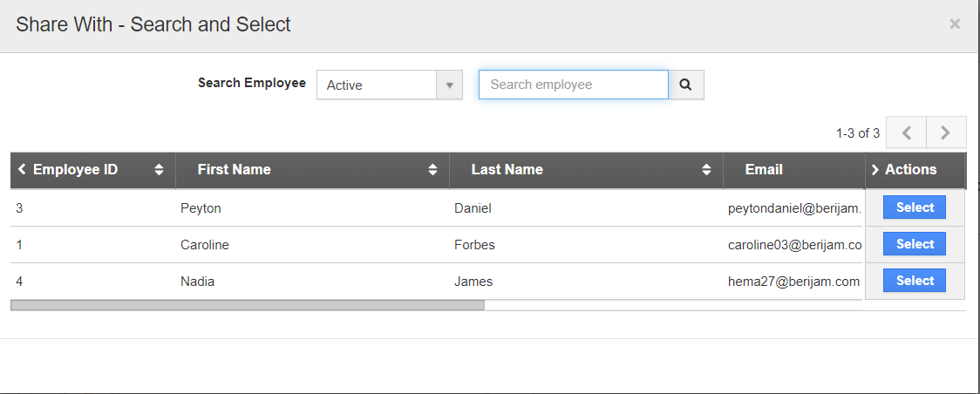Screen dimensions: 980x394
Task: Collapse chevron left of Employee ID header
Action: 22,169
